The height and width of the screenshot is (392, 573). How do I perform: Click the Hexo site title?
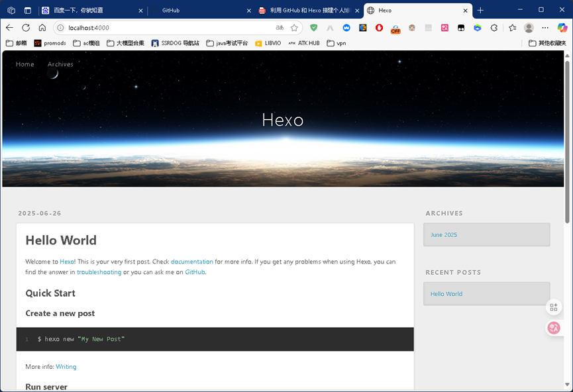point(283,120)
